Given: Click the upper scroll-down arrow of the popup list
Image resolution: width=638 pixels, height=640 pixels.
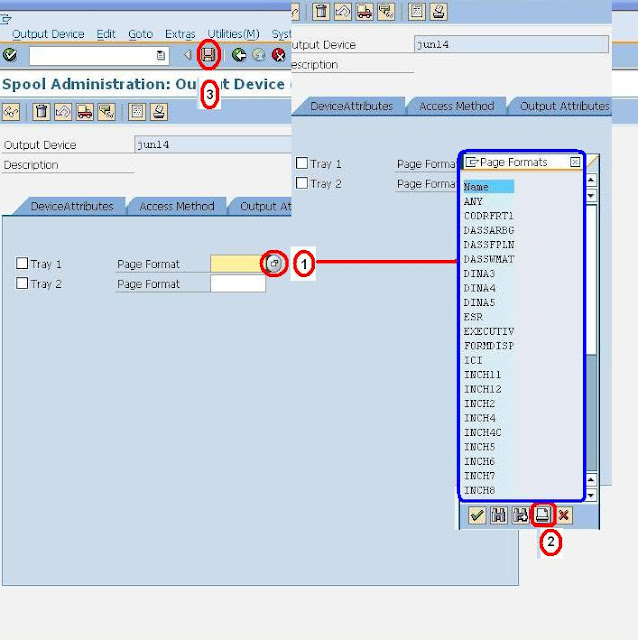Looking at the screenshot, I should (x=591, y=196).
